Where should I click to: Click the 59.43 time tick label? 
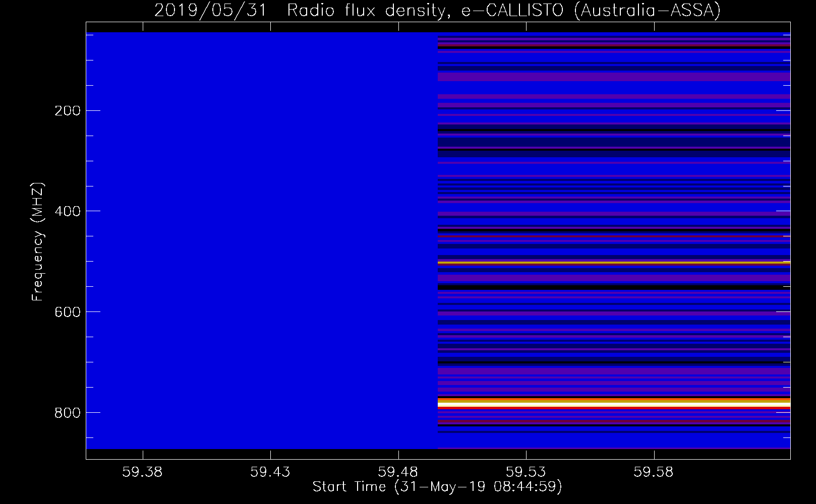coord(270,472)
